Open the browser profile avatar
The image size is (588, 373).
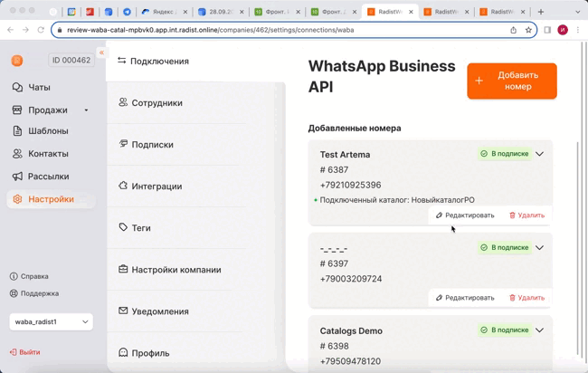click(563, 30)
